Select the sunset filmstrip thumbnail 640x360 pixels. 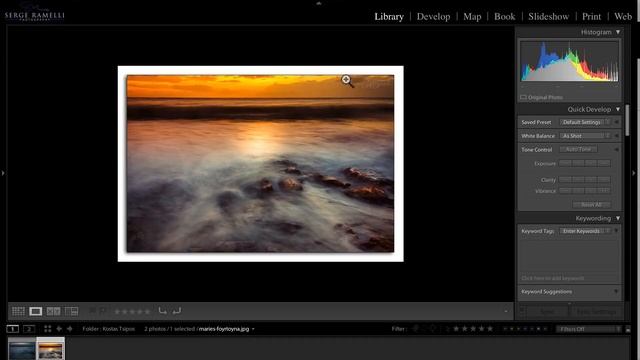pyautogui.click(x=50, y=349)
